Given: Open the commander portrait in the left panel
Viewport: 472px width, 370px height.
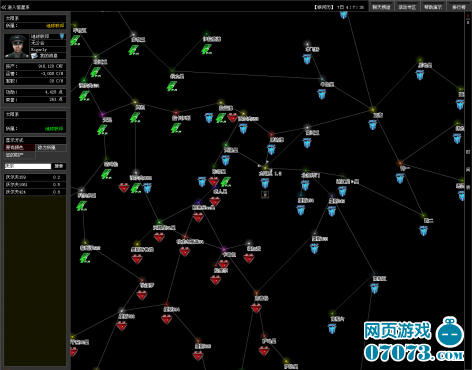Looking at the screenshot, I should coord(17,46).
